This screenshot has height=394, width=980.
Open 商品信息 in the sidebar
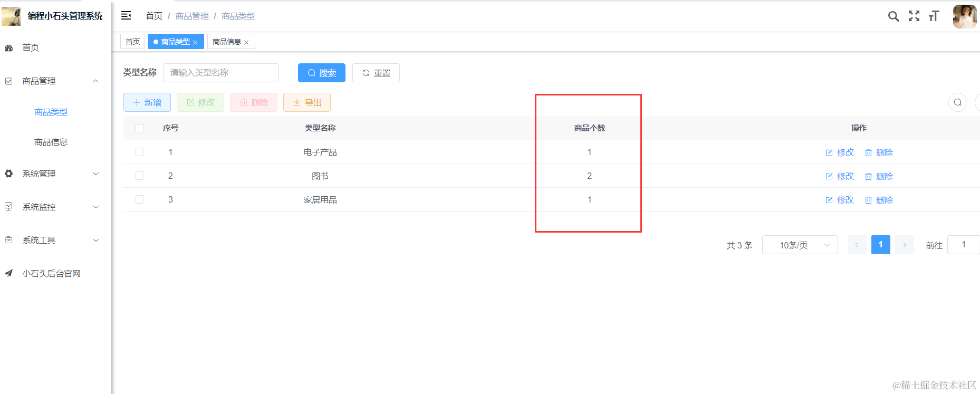tap(51, 142)
